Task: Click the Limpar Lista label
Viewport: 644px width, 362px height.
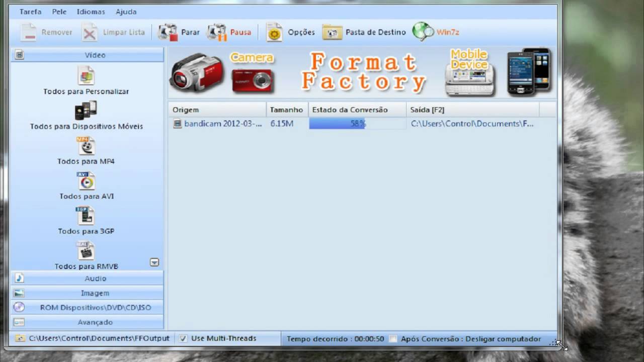Action: tap(124, 32)
